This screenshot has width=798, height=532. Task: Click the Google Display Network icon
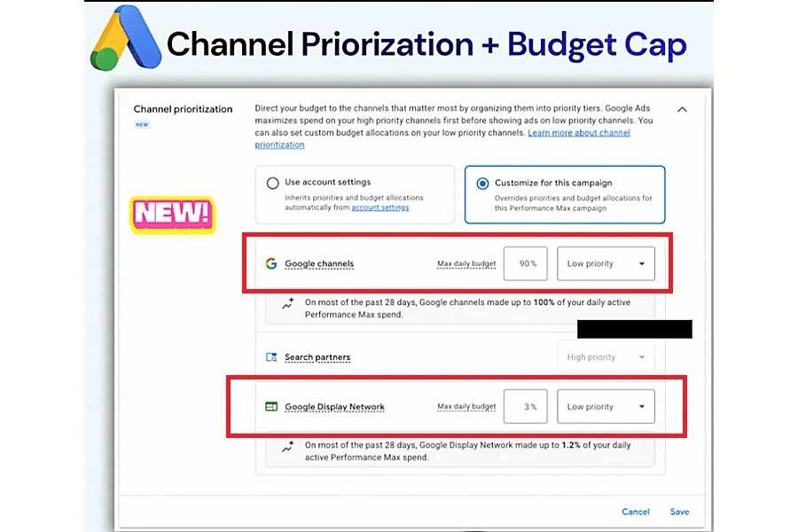pos(271,407)
